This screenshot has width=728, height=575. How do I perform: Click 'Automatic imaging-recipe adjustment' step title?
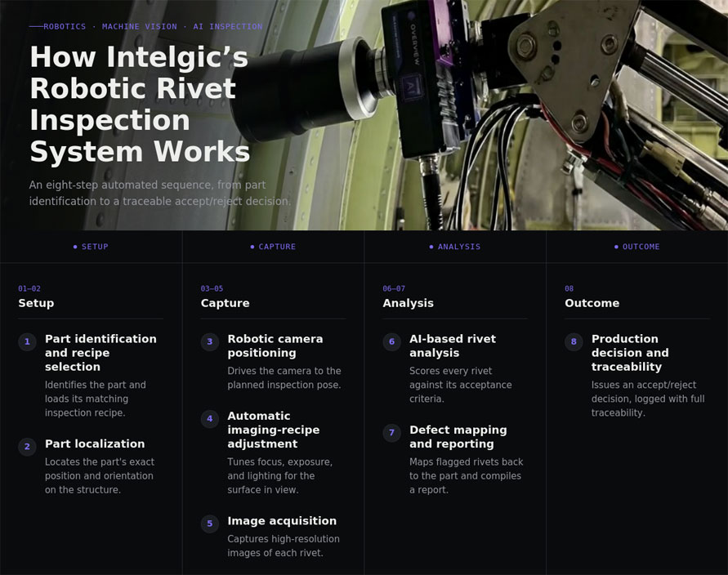(x=274, y=430)
